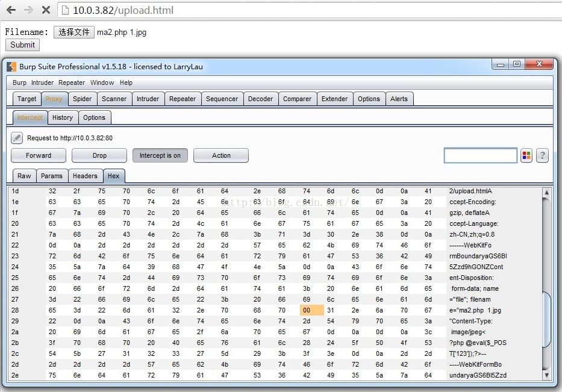The height and width of the screenshot is (392, 562).
Task: Click the '2/upload.htmlA' ASCII cell
Action: pyautogui.click(x=470, y=191)
